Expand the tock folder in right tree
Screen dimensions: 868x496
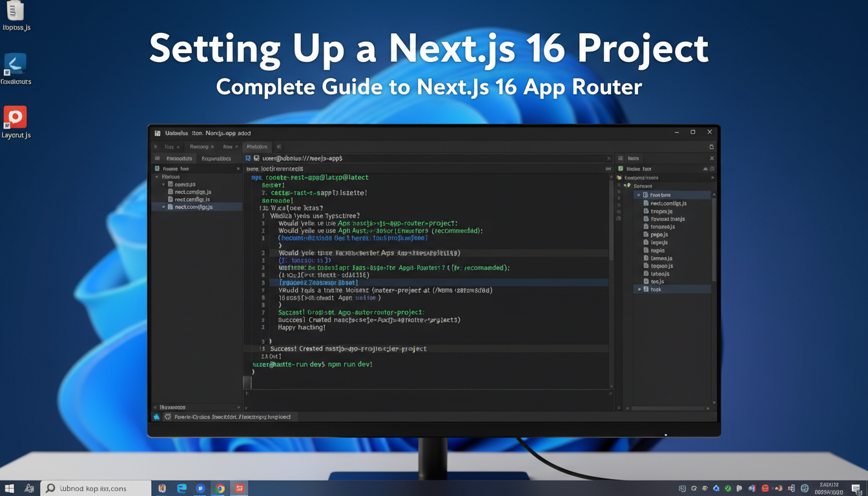[639, 289]
